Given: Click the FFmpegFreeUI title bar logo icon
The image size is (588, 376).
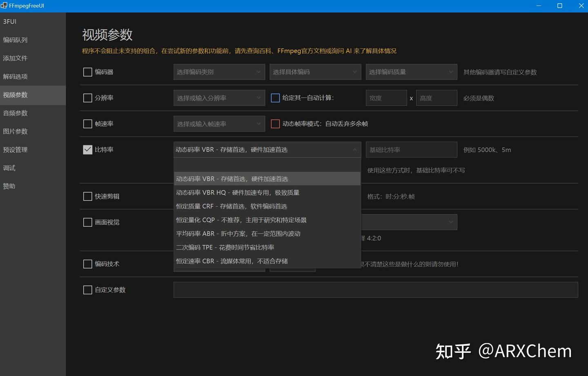Looking at the screenshot, I should click(4, 6).
